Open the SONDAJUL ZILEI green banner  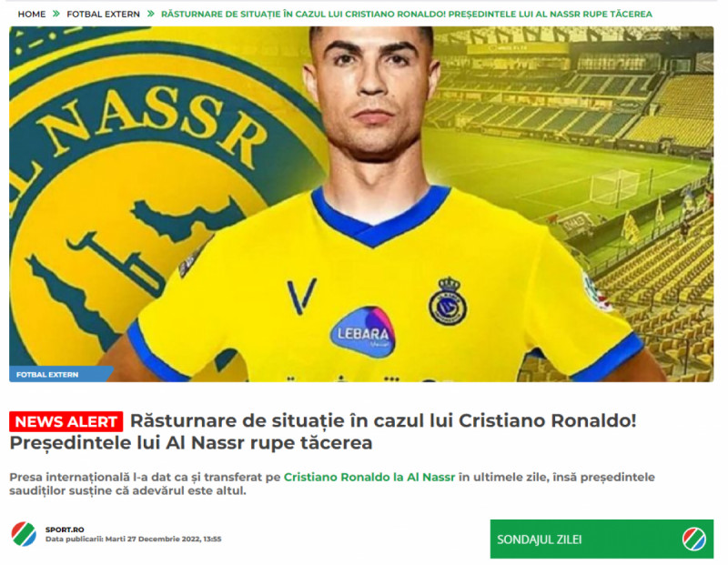(602, 539)
